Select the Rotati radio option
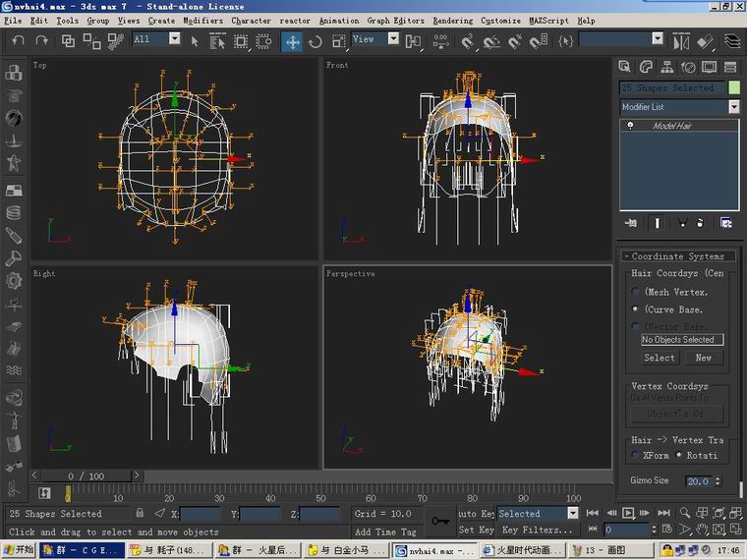Screen dimensions: 747x560 pos(679,455)
